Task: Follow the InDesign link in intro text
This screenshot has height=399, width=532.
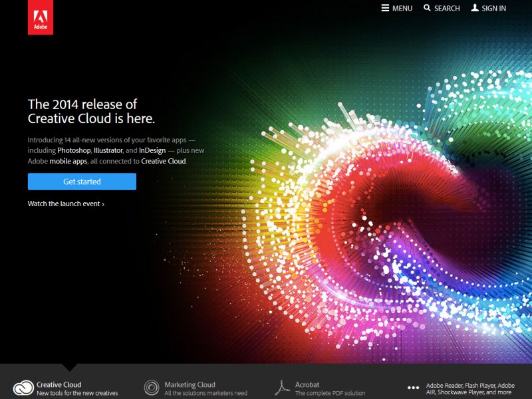Action: (152, 150)
